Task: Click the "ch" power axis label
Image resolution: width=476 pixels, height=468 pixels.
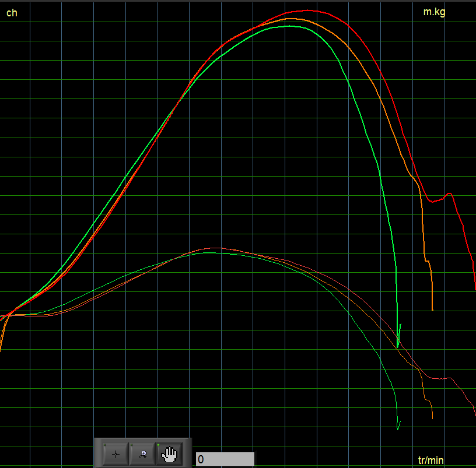Action: click(x=12, y=13)
